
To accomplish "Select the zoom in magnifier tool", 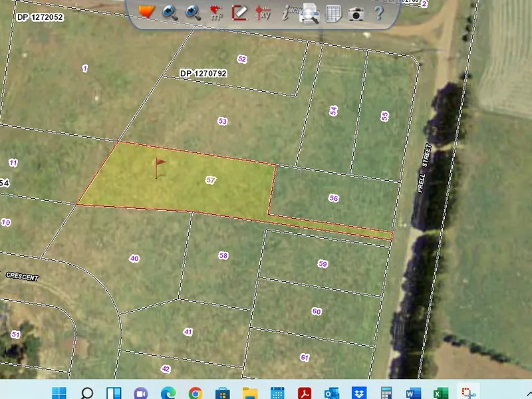I will pyautogui.click(x=168, y=13).
